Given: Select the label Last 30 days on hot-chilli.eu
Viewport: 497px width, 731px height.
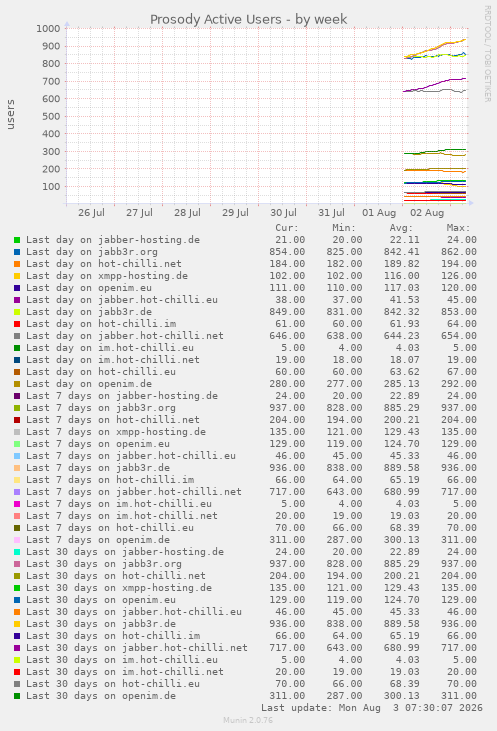Looking at the screenshot, I should pos(113,684).
